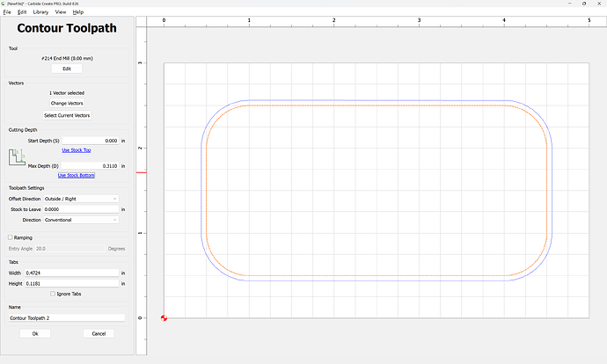Open the File menu

tap(8, 12)
